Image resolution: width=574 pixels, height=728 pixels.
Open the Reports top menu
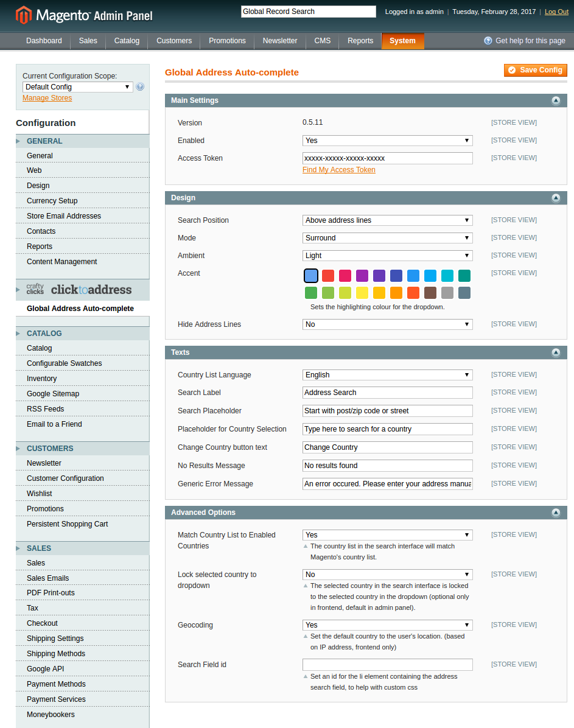360,41
